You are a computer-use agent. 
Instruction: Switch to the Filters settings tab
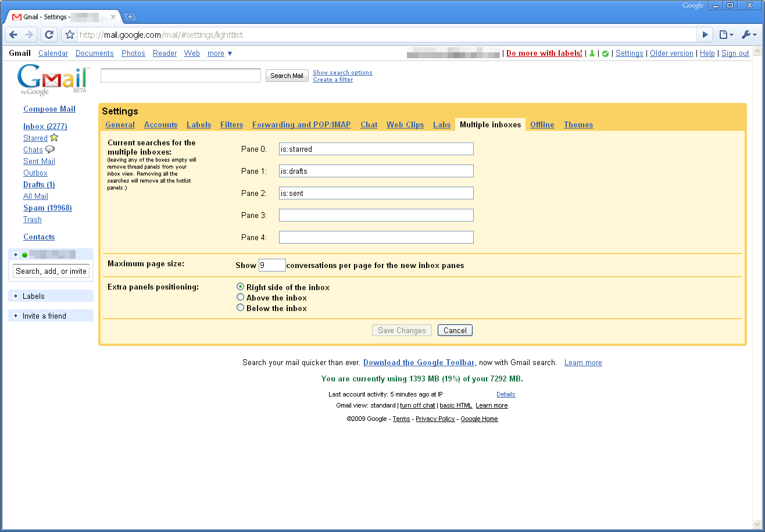click(x=231, y=124)
